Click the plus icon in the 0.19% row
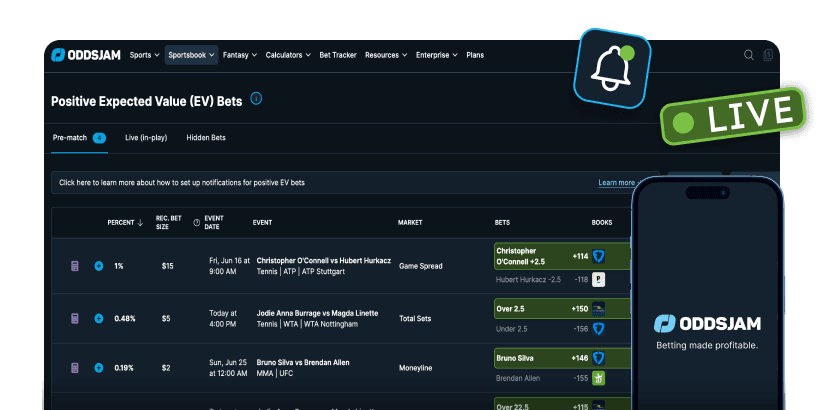 99,368
